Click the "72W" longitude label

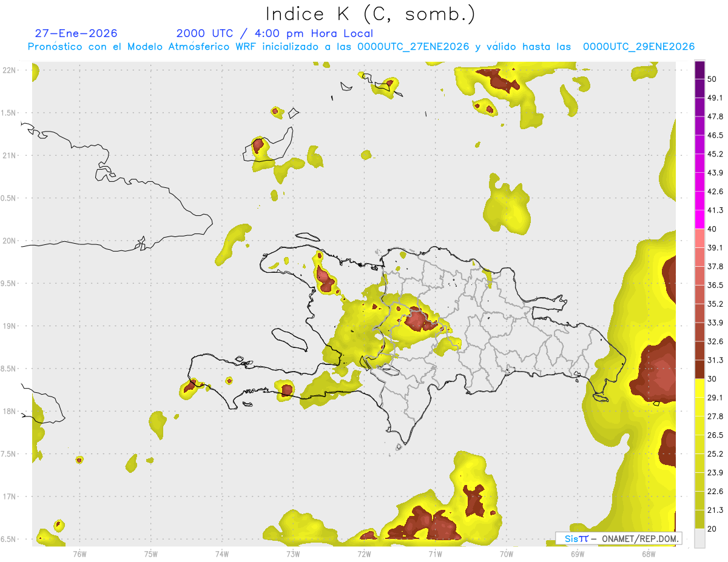click(364, 554)
